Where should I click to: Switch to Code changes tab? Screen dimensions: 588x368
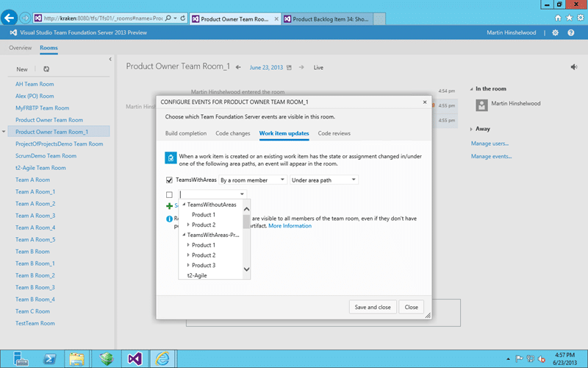[233, 133]
